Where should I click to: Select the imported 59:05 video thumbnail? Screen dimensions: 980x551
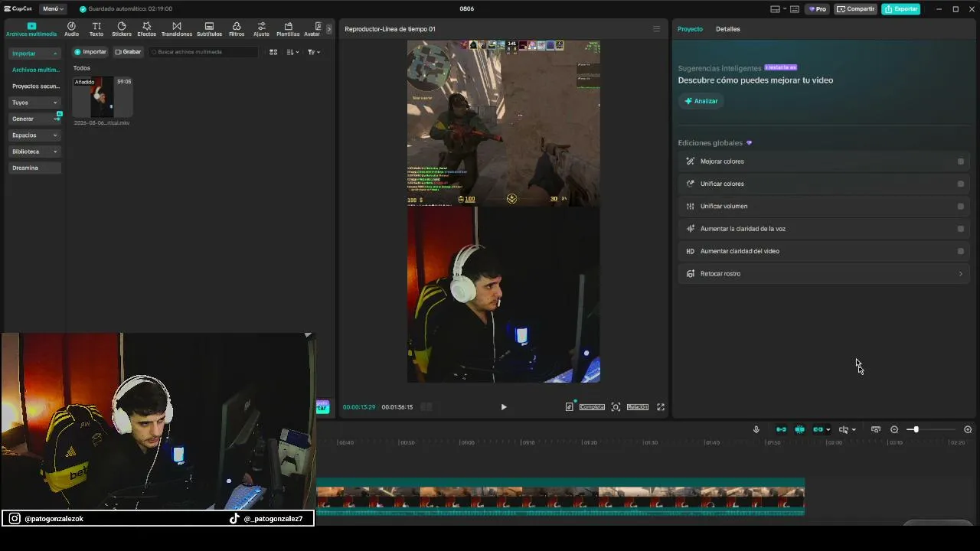coord(102,97)
